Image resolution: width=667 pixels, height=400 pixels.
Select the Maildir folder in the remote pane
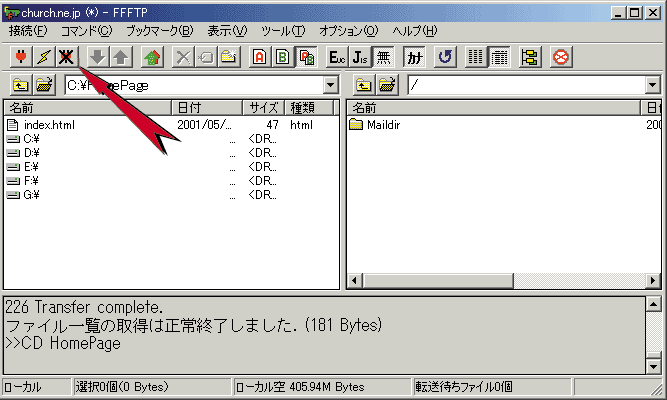click(382, 125)
